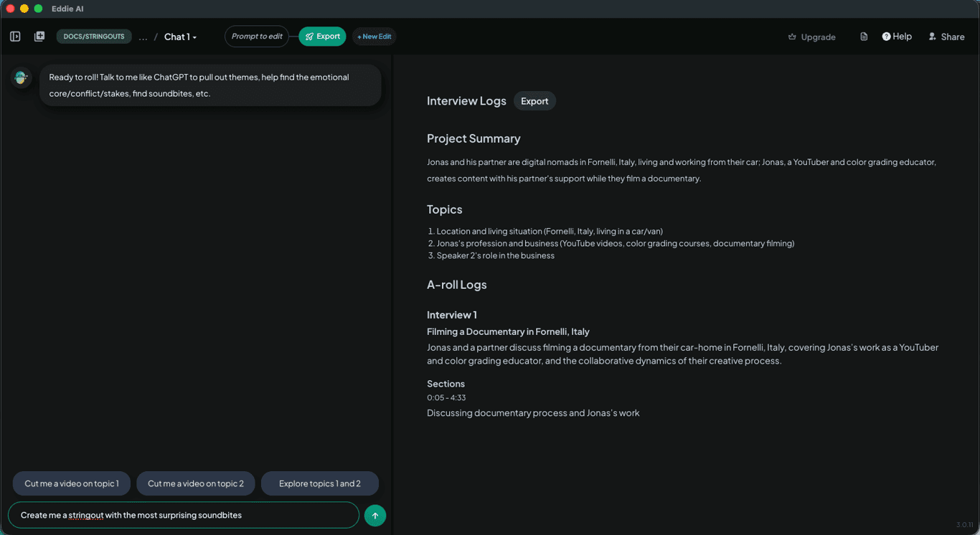Viewport: 980px width, 535px height.
Task: Click 'Discussing documentary process and Jonas's work'
Action: [x=533, y=413]
